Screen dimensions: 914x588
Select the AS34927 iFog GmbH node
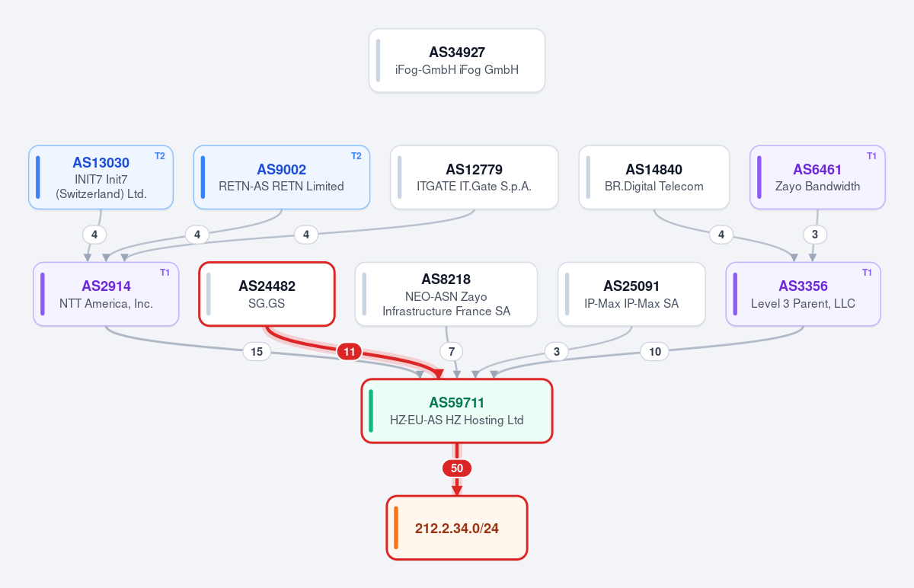(x=457, y=61)
